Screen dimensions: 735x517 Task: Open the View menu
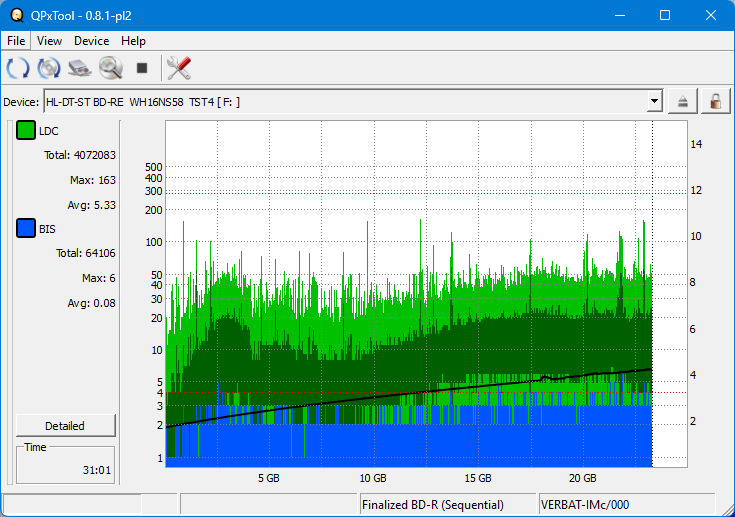49,41
